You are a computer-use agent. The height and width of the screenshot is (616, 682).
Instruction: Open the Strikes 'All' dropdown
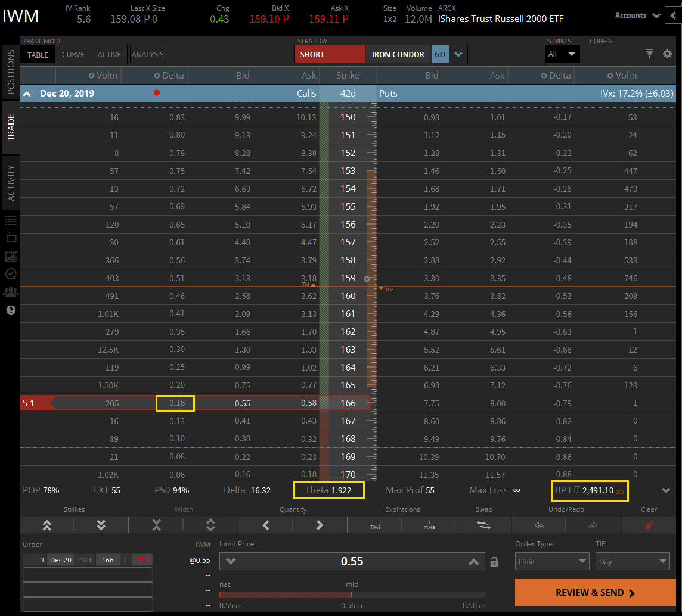[x=562, y=54]
